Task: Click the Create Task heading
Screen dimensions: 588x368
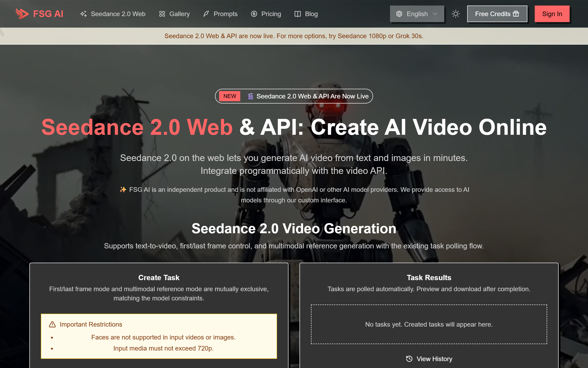Action: (159, 277)
